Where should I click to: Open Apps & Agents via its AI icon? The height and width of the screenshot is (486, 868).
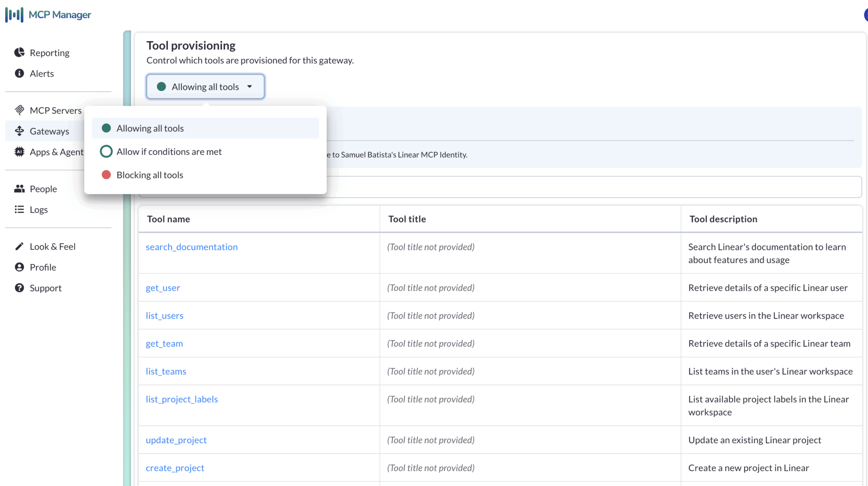[19, 152]
